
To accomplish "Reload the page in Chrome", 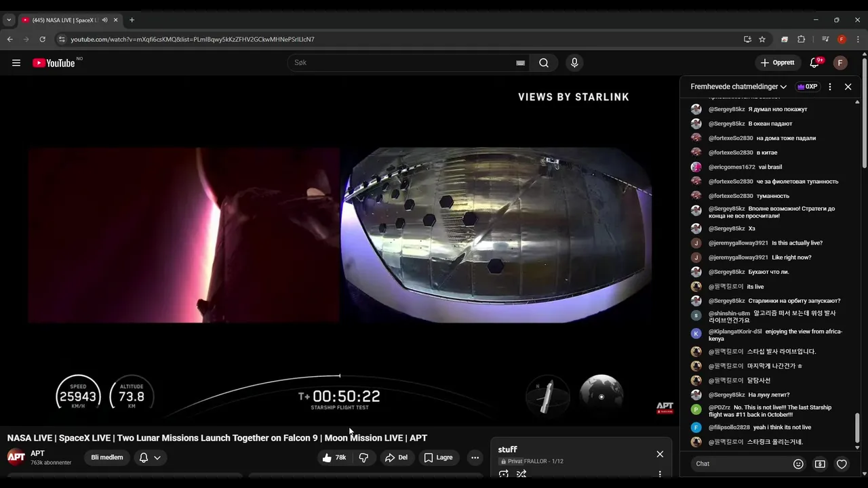I will (42, 39).
